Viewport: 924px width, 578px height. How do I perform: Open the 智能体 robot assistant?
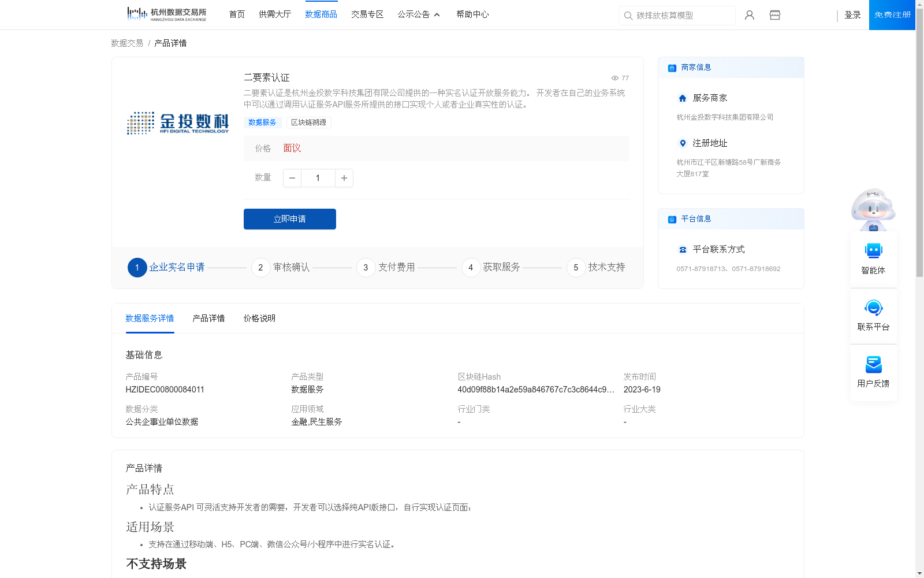(x=874, y=259)
